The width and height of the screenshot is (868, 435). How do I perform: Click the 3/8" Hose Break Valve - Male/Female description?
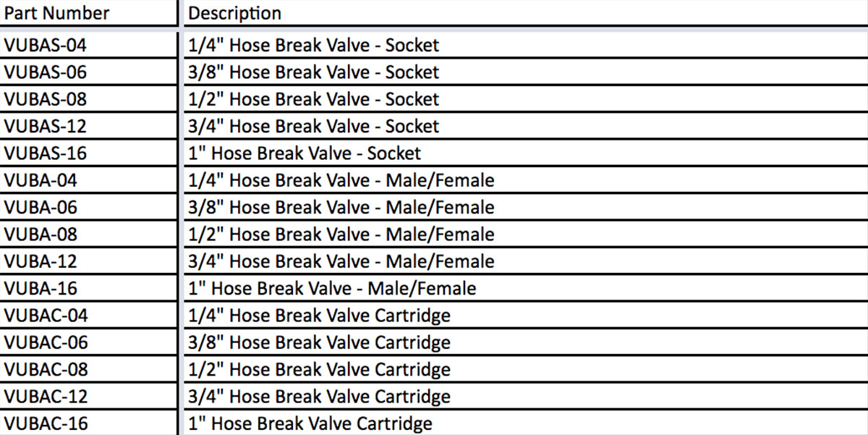(x=341, y=208)
